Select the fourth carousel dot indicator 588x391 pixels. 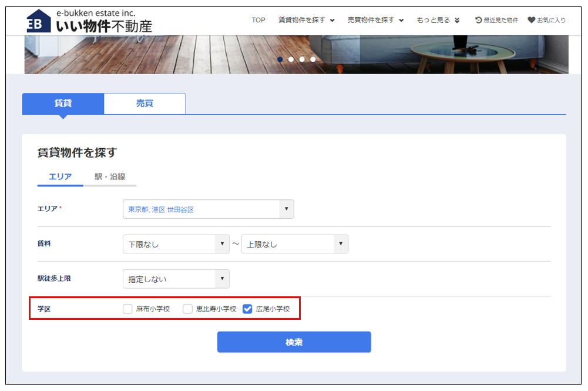pos(313,59)
